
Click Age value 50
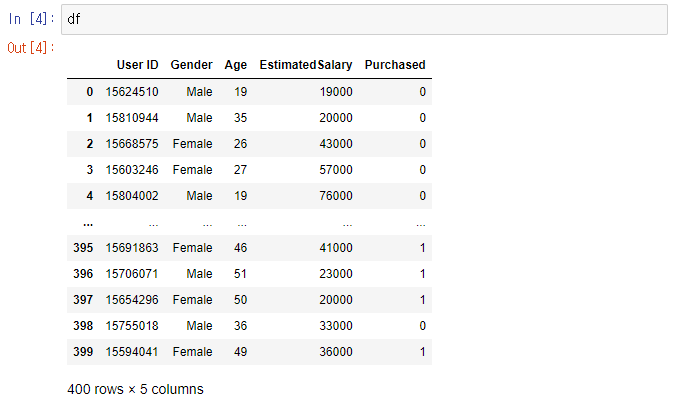pyautogui.click(x=240, y=300)
